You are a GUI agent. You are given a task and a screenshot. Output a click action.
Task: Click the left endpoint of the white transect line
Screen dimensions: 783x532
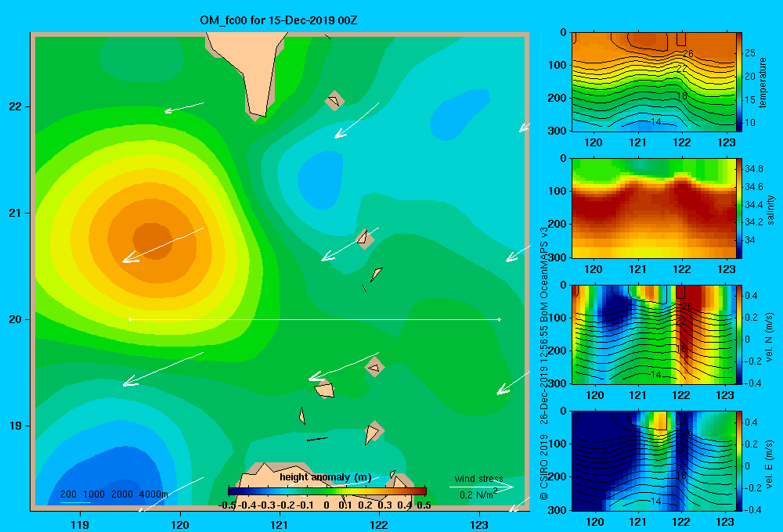(130, 319)
